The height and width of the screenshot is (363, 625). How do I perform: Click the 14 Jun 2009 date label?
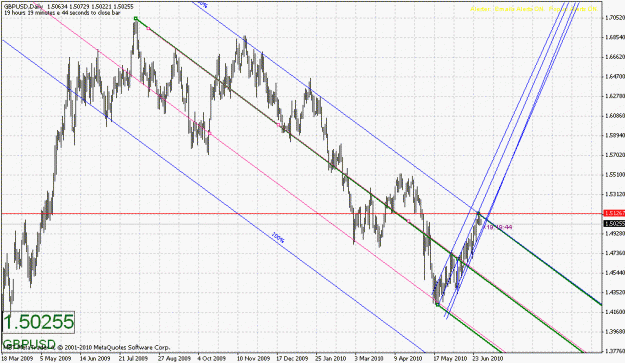point(94,358)
